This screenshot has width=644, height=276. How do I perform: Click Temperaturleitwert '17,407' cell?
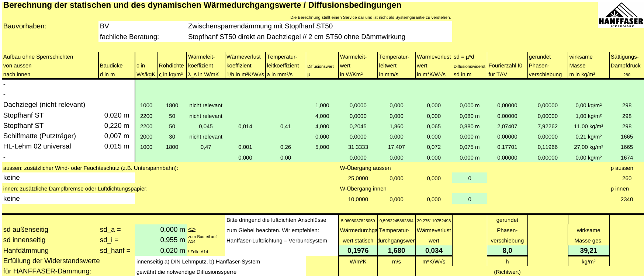[397, 147]
